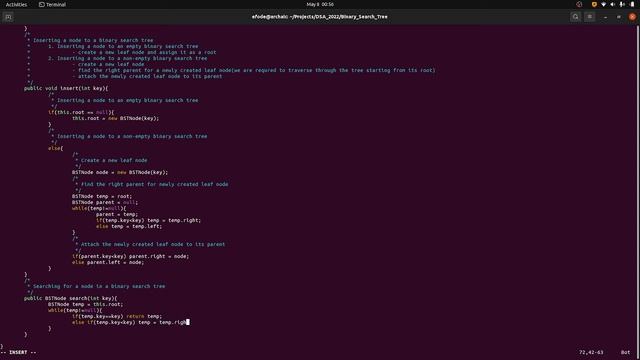The height and width of the screenshot is (360, 640).
Task: Minimize the terminal window
Action: [605, 17]
